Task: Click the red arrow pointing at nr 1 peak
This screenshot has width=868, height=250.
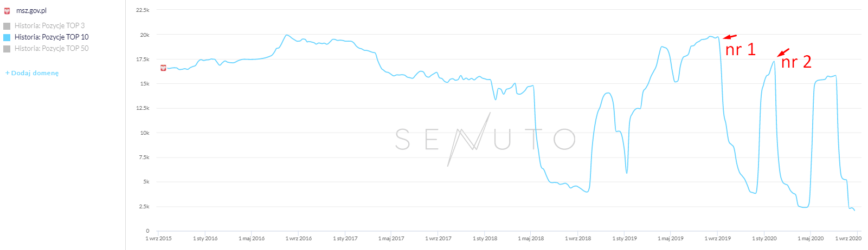Action: 730,37
